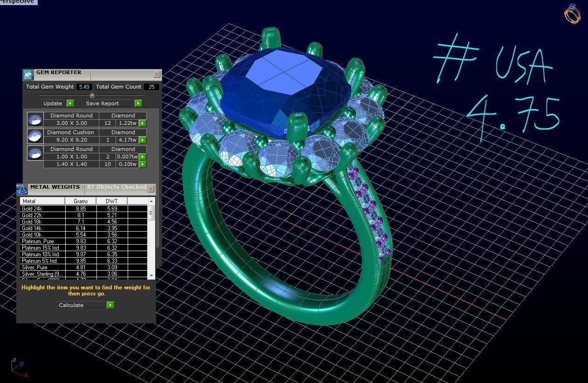This screenshot has height=383, width=588.
Task: Click the green arrow beside 0.10tw
Action: (x=143, y=164)
